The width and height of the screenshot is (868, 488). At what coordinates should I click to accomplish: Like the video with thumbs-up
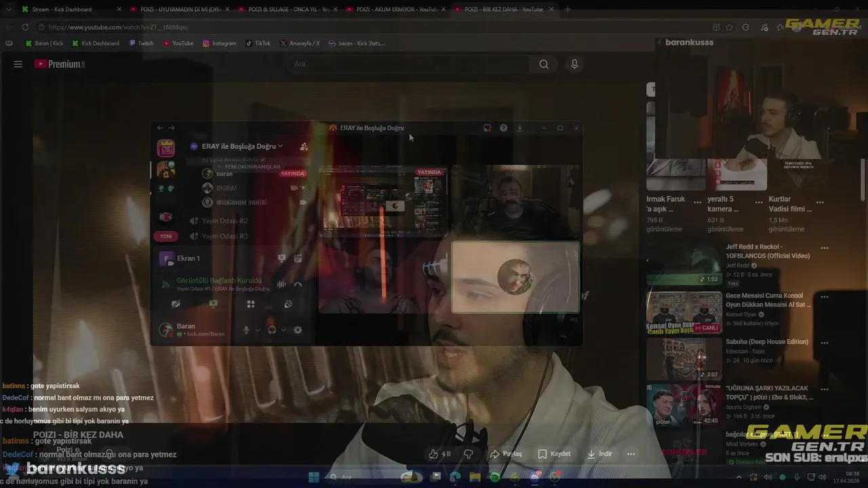(439, 454)
